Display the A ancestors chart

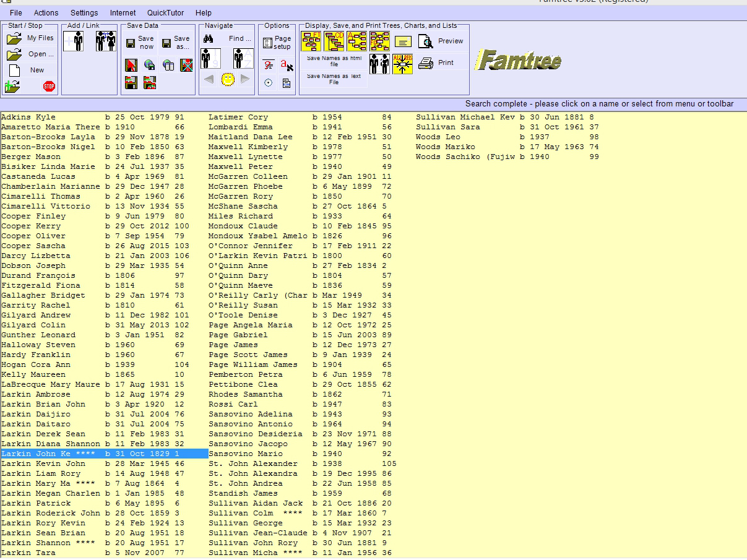click(357, 41)
